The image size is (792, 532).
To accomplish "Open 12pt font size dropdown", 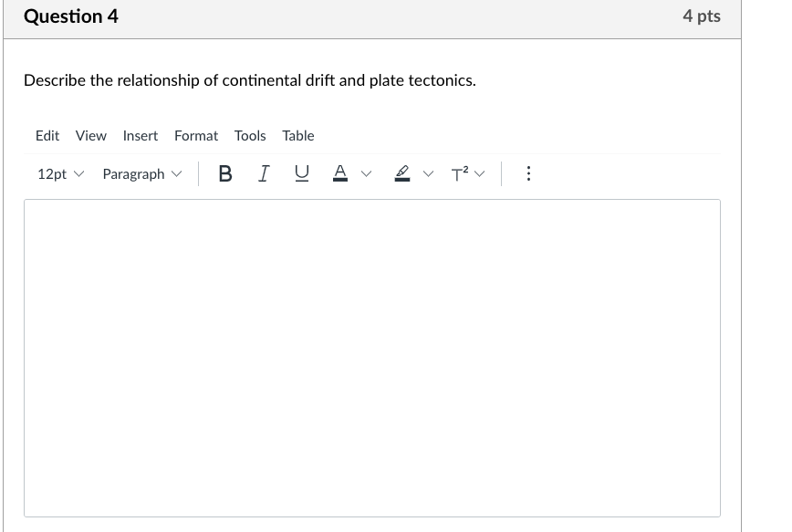I will [60, 173].
